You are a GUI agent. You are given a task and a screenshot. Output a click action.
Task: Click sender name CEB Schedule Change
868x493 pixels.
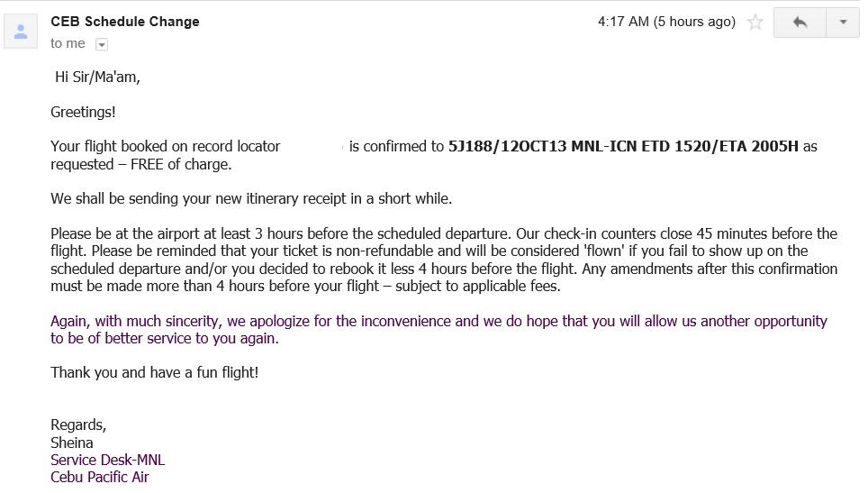pyautogui.click(x=125, y=22)
